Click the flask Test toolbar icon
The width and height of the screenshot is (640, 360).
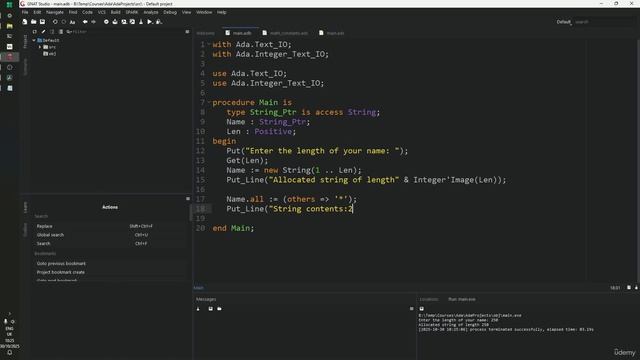(x=141, y=22)
